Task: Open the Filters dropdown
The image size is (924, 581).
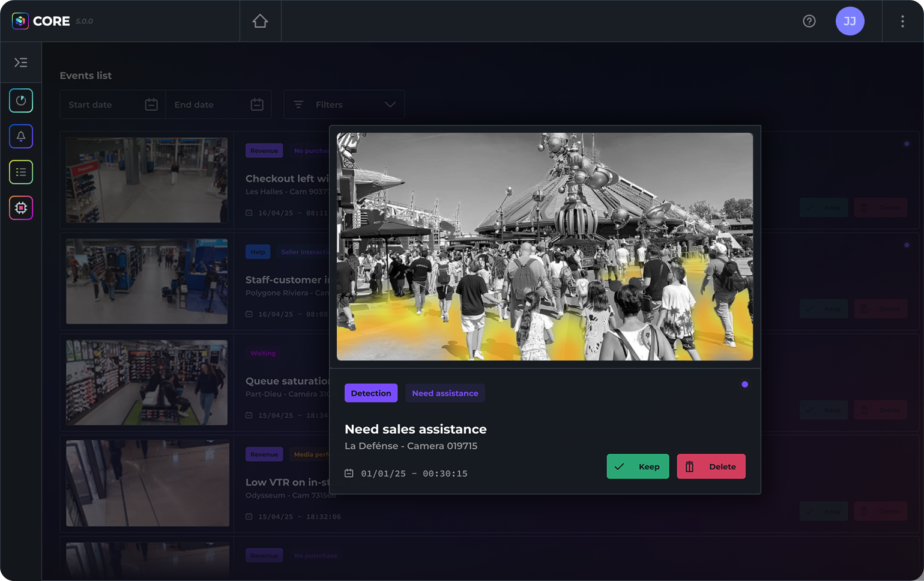Action: tap(343, 104)
